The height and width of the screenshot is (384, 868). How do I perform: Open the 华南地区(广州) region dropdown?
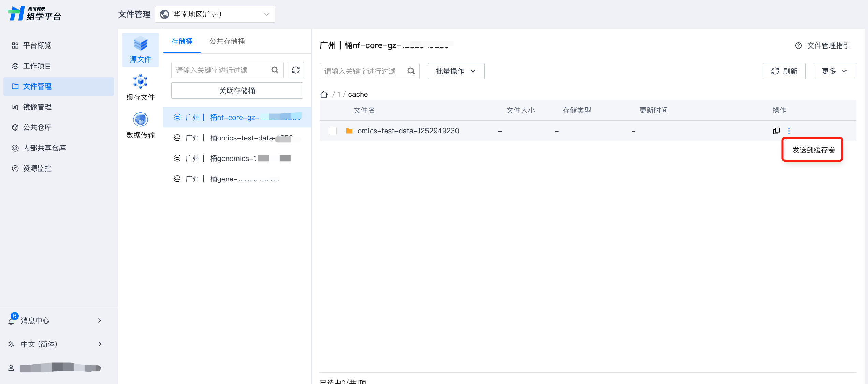(215, 14)
